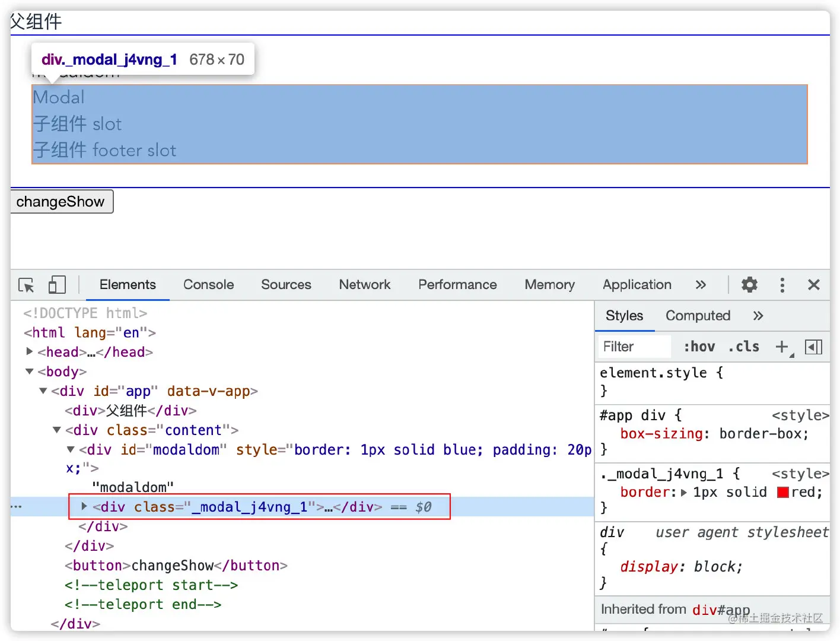Open the DevTools three-dot menu
This screenshot has width=840, height=641.
coord(782,285)
